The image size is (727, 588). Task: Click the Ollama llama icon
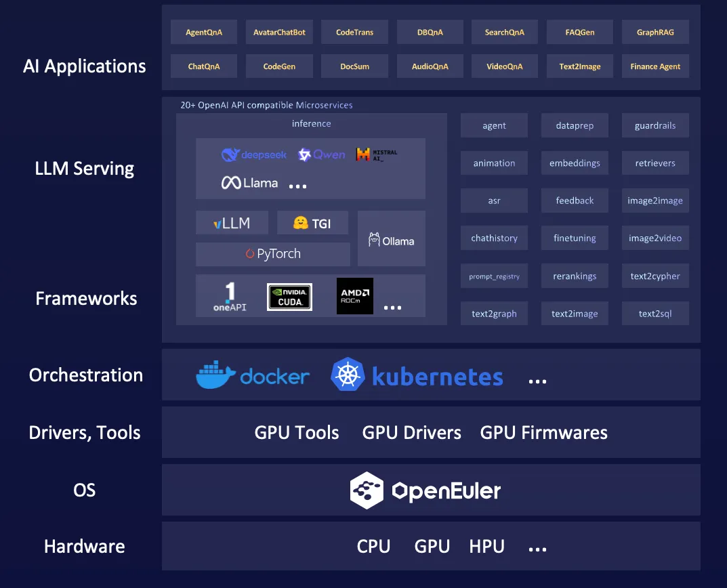[x=374, y=240]
